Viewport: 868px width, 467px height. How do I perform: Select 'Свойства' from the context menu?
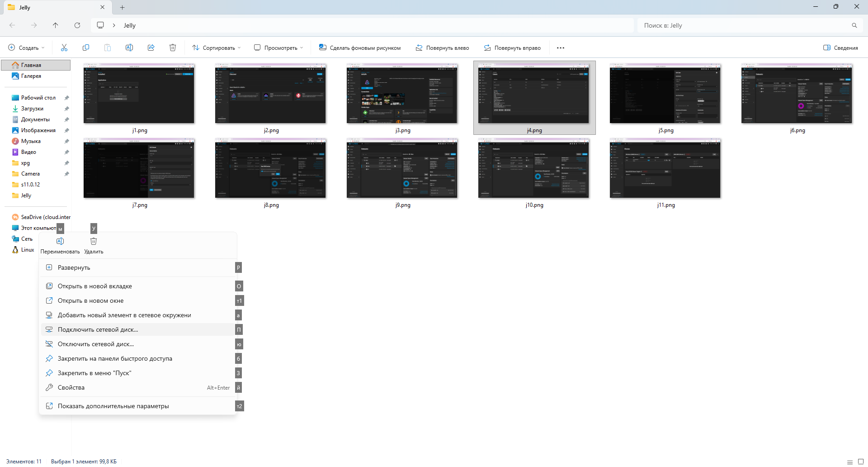pyautogui.click(x=71, y=387)
